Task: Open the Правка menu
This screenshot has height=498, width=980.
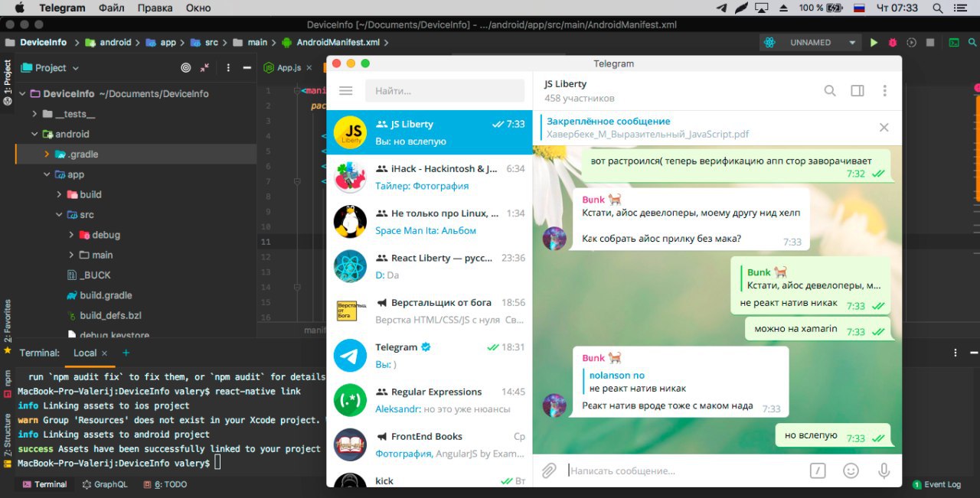Action: click(x=155, y=8)
